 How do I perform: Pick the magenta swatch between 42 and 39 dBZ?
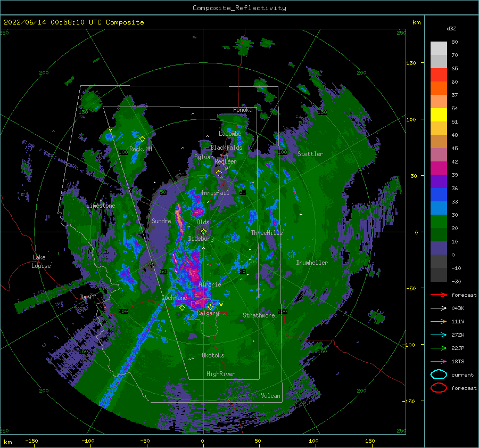[x=439, y=168]
